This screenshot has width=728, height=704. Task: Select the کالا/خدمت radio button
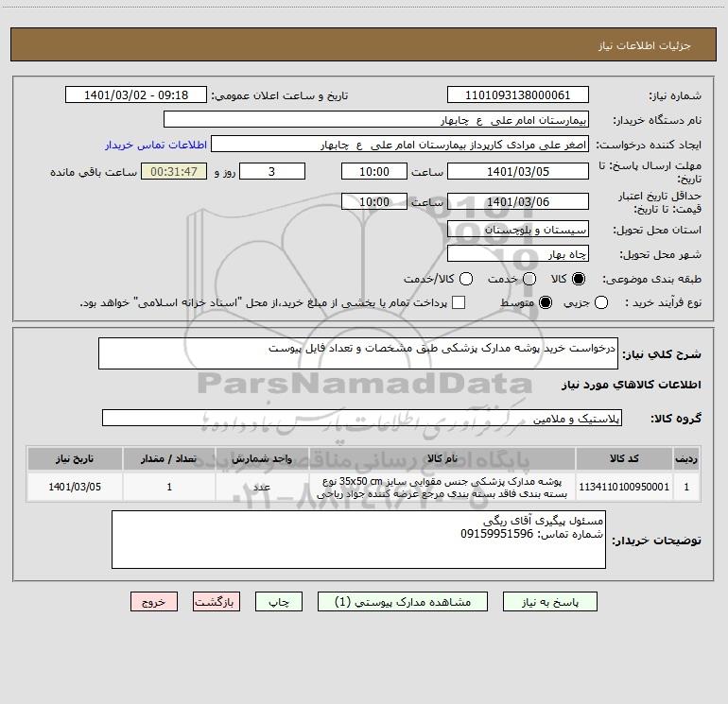click(x=466, y=279)
